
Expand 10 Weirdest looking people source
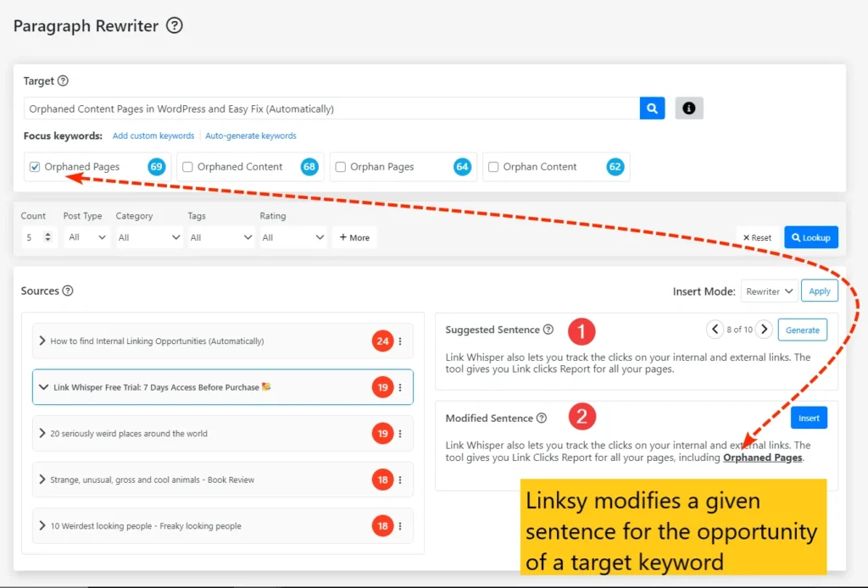[x=42, y=525]
